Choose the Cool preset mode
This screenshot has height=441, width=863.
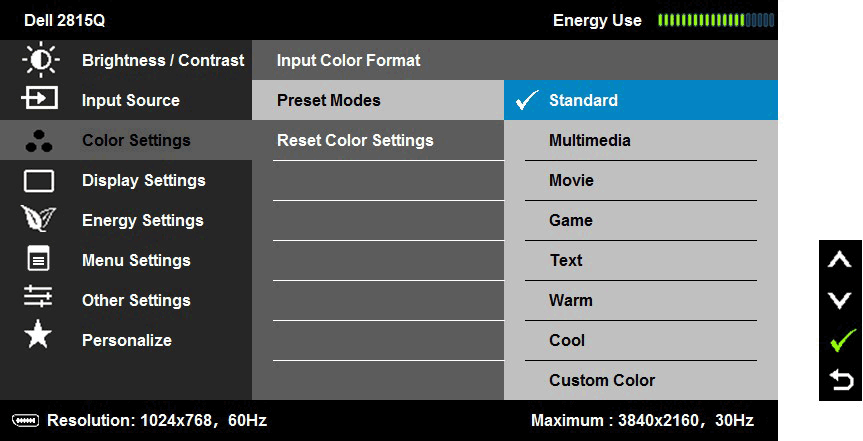(x=641, y=340)
